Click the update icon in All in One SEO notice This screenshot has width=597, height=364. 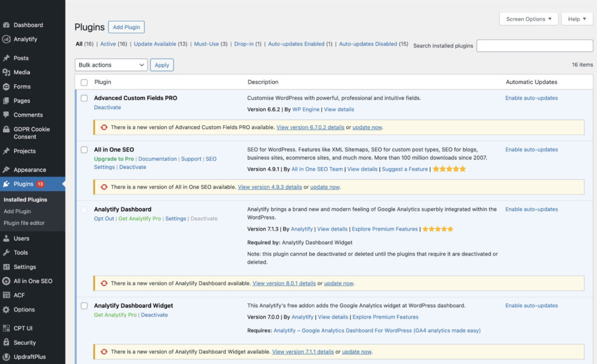104,187
